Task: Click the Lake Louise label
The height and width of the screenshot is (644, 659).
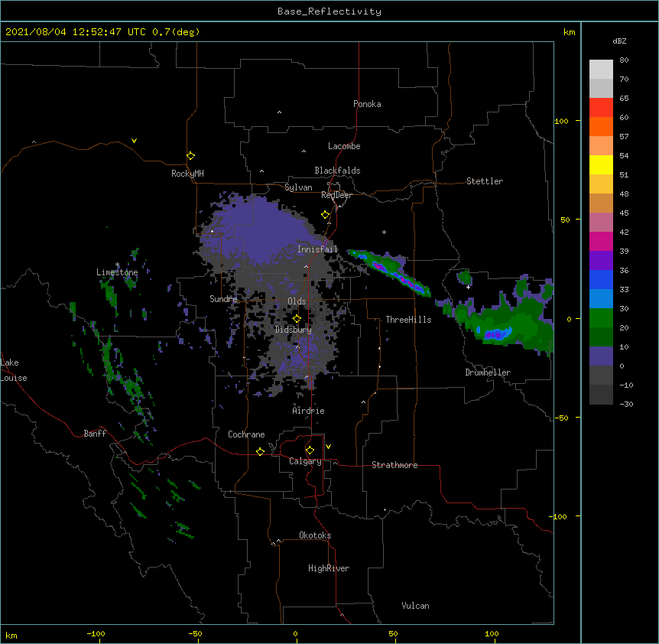Action: pos(14,370)
